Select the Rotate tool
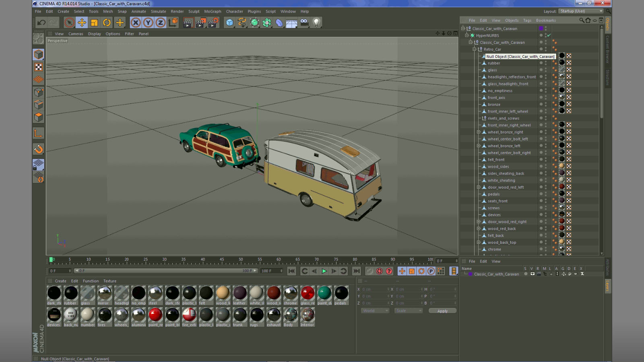Viewport: 644px width, 362px height. tap(107, 23)
